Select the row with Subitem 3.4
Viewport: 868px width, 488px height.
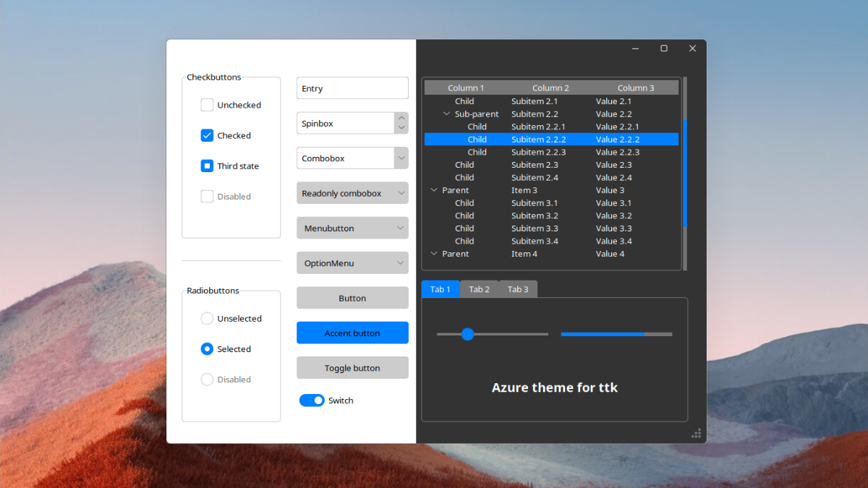tap(551, 241)
